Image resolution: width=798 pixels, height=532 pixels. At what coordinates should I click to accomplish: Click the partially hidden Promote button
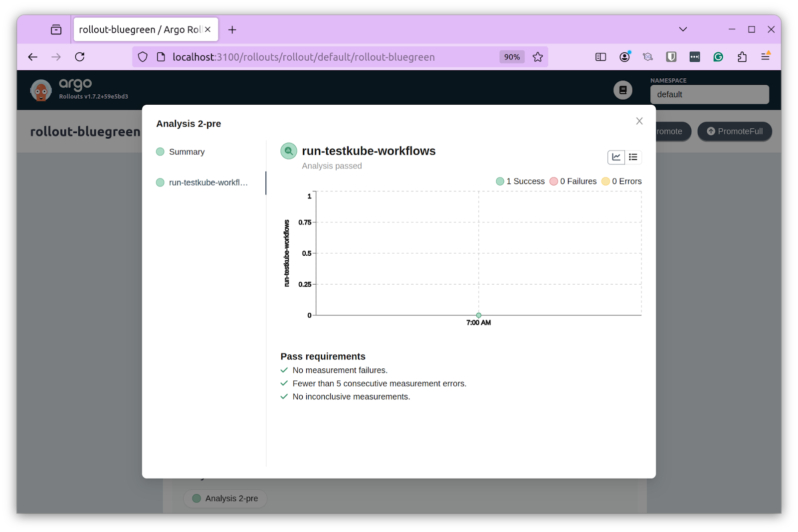click(673, 132)
